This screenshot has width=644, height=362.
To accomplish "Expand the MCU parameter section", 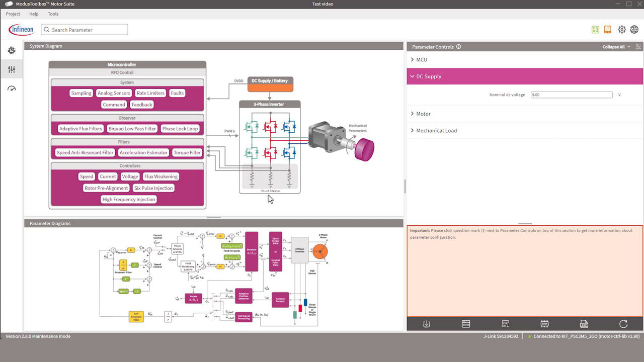I will coord(422,60).
